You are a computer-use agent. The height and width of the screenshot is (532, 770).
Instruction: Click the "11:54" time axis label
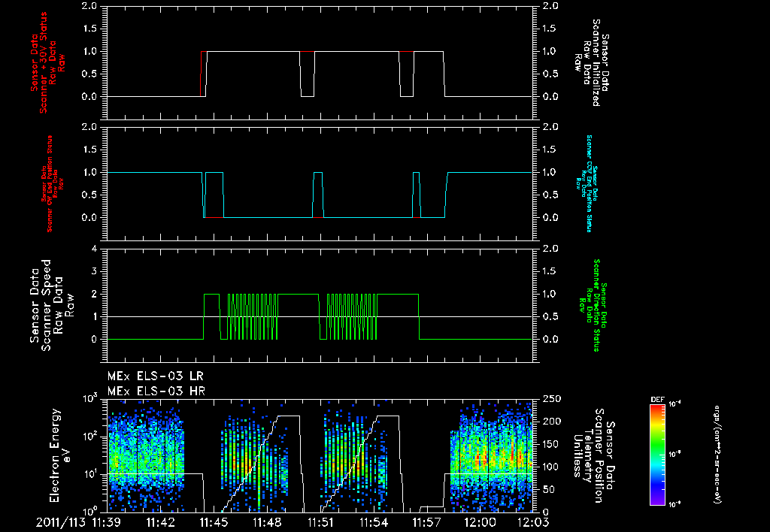tap(374, 522)
